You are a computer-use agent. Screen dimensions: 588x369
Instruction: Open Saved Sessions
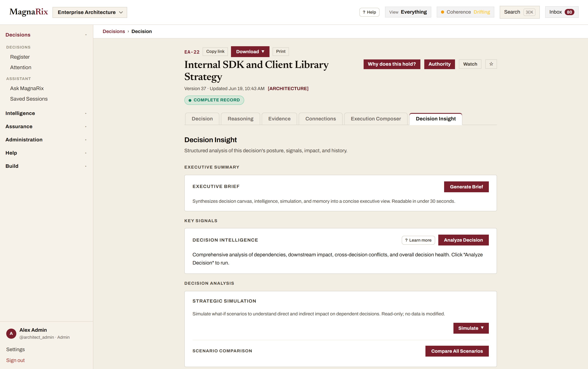[29, 99]
